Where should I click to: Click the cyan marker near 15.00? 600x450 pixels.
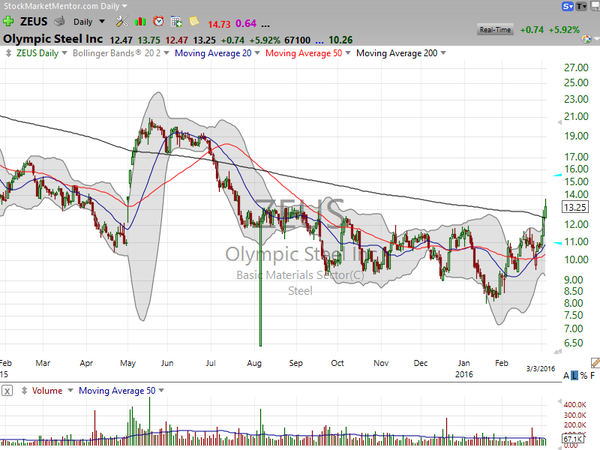[x=558, y=175]
